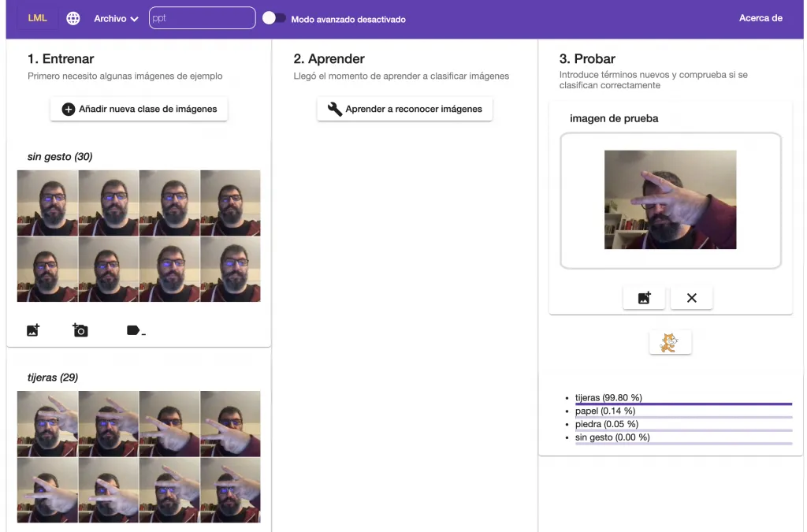Open the language globe icon
This screenshot has width=807, height=532.
click(73, 18)
